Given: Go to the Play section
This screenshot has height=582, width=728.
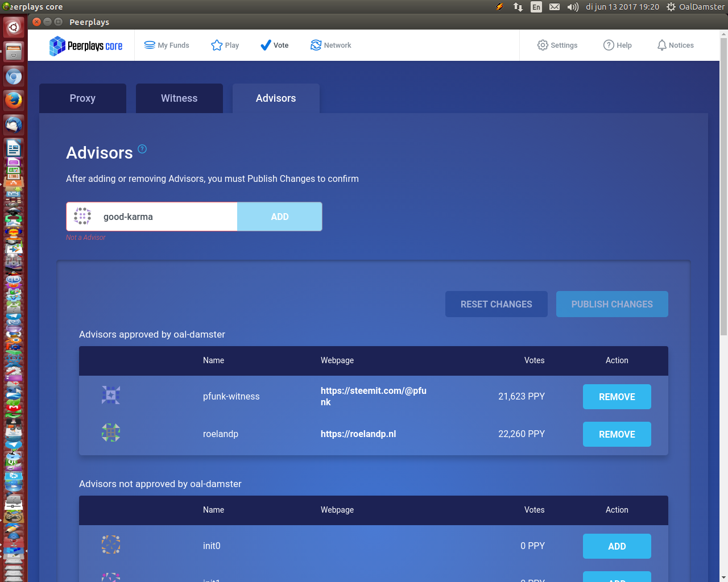Looking at the screenshot, I should coord(225,45).
